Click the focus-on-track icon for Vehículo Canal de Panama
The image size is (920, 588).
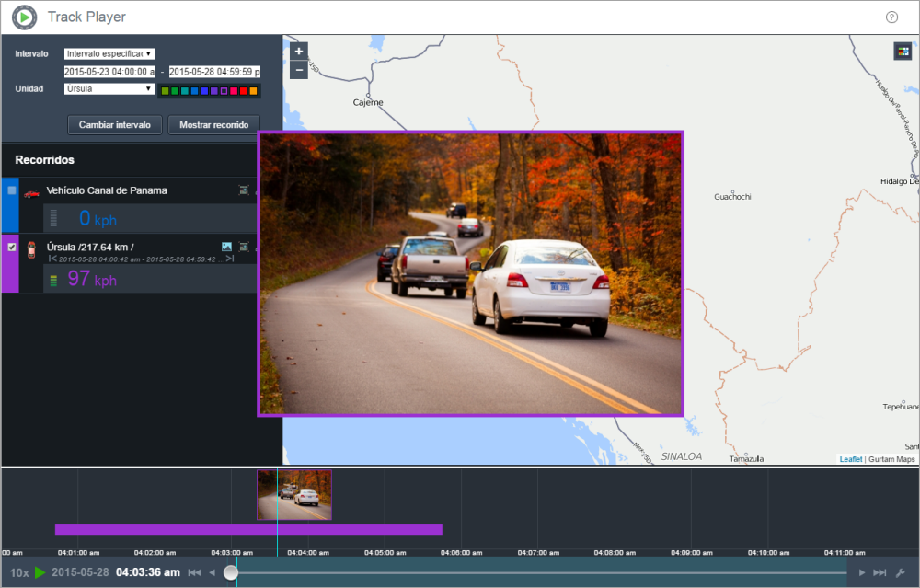[244, 190]
